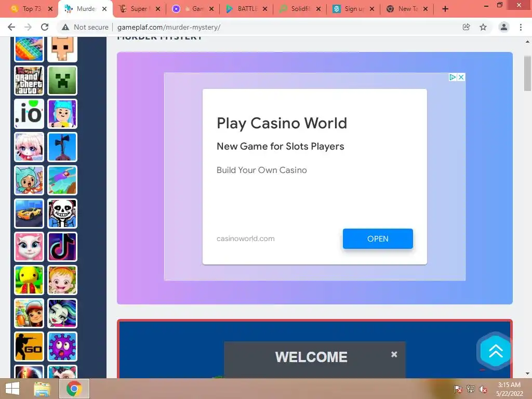This screenshot has height=399, width=532.
Task: Click the scrollbar down arrow
Action: (x=527, y=374)
